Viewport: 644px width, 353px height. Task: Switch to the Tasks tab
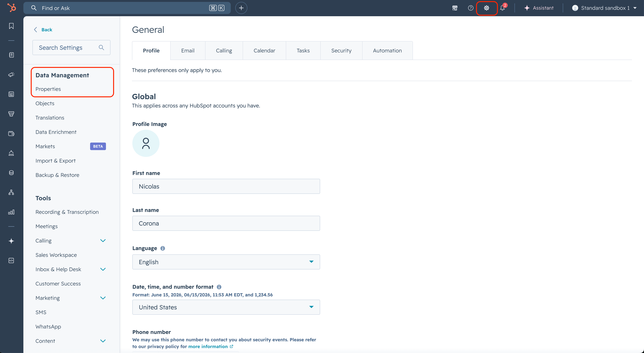(303, 51)
